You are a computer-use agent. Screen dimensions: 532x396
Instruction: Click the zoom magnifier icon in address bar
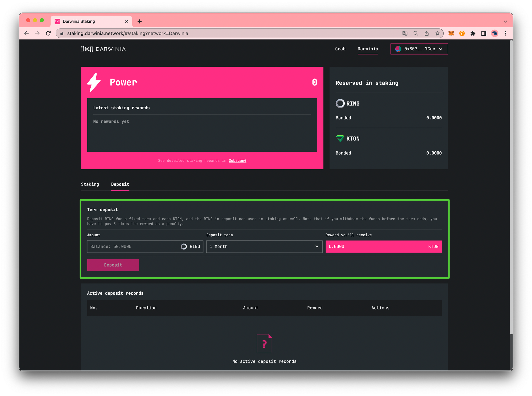pos(416,33)
